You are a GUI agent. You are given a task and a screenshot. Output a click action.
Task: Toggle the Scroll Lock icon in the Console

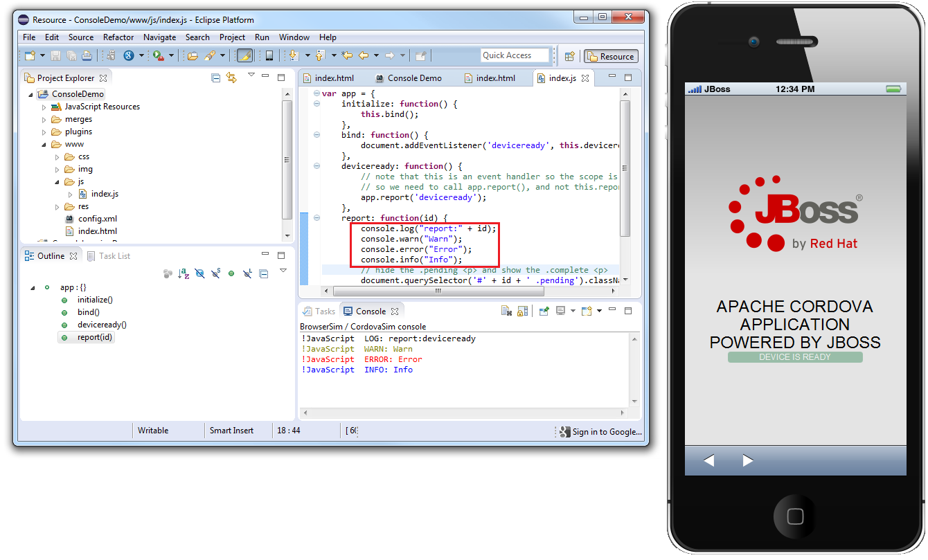tap(522, 311)
